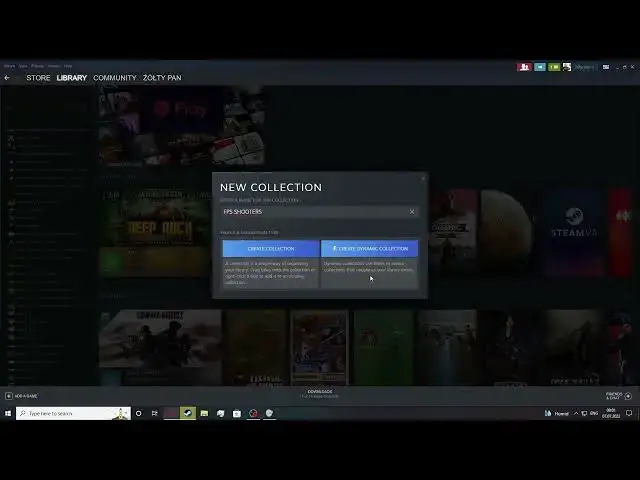Click the red friend activity icon

[524, 67]
